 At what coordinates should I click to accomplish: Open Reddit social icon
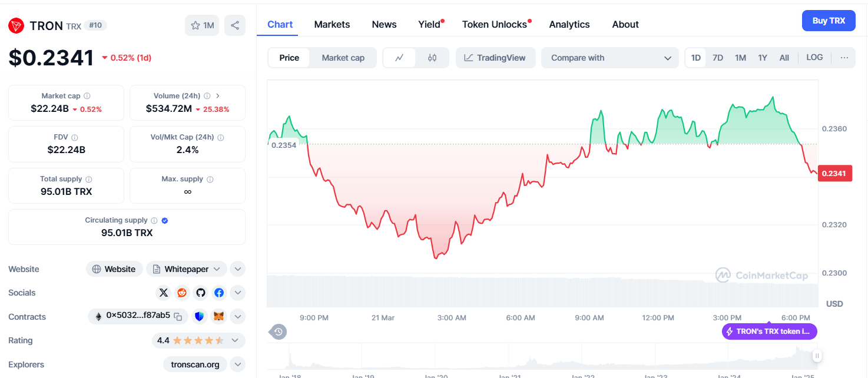(x=182, y=293)
